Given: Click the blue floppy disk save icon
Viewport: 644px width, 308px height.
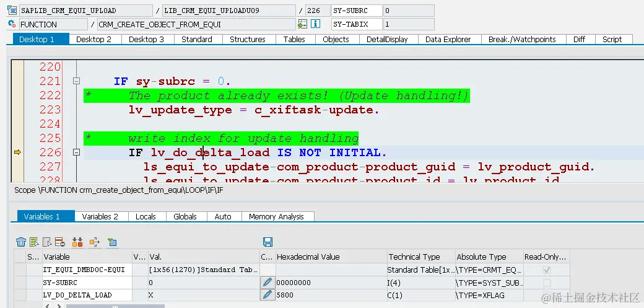Looking at the screenshot, I should (x=268, y=242).
